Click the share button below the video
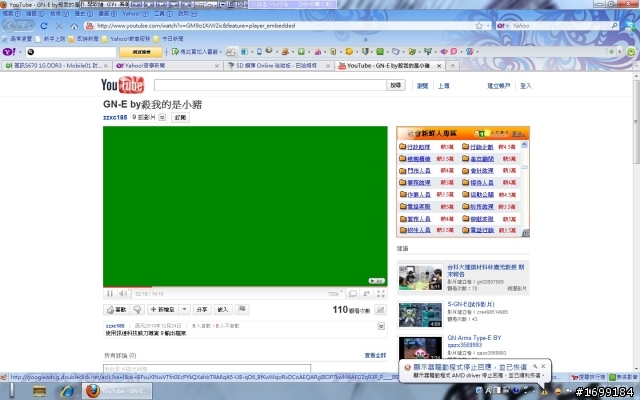Image resolution: width=640 pixels, height=400 pixels. (x=202, y=310)
